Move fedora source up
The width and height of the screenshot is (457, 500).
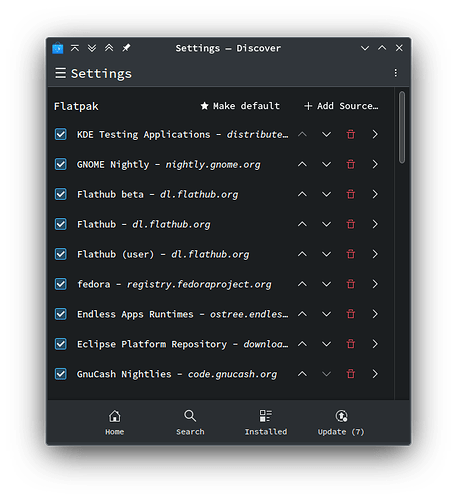pyautogui.click(x=302, y=284)
